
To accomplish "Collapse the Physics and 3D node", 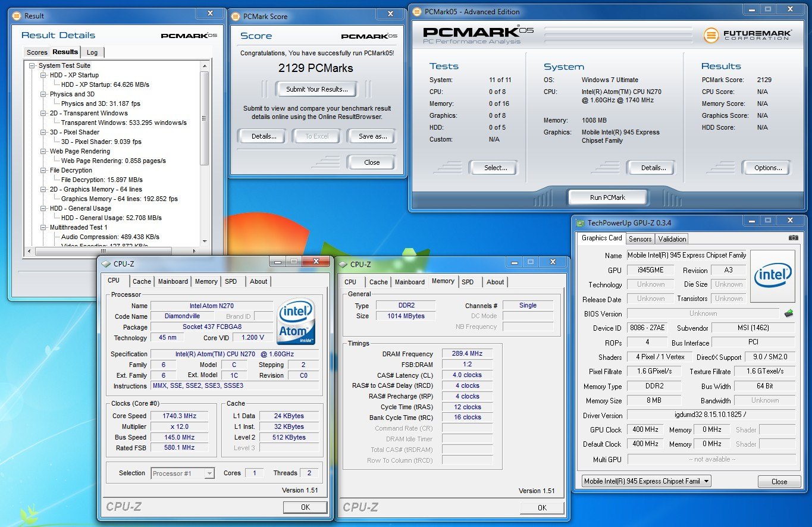I will 43,94.
